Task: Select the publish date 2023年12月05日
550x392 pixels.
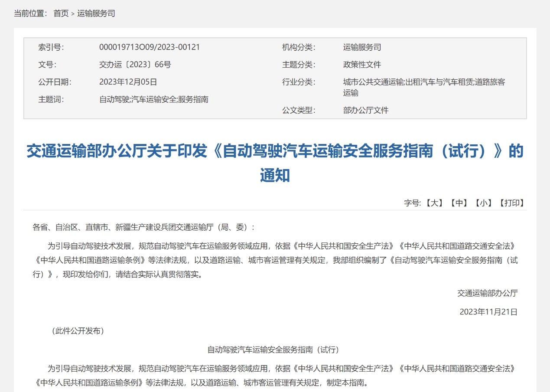Action: click(128, 82)
